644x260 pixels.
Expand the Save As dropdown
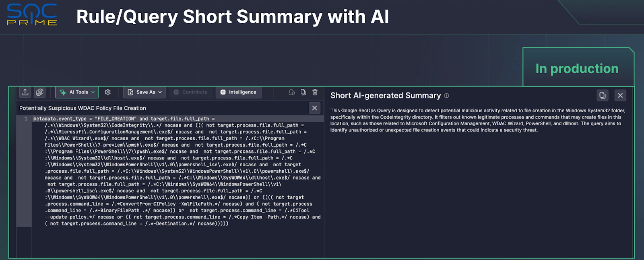point(144,92)
